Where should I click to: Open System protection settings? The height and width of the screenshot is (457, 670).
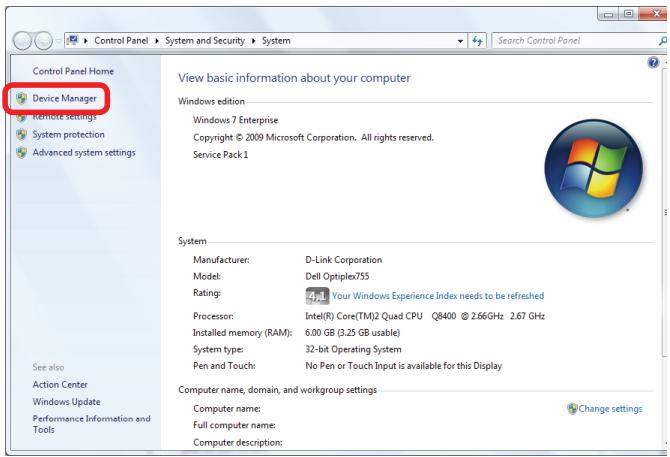tap(68, 135)
